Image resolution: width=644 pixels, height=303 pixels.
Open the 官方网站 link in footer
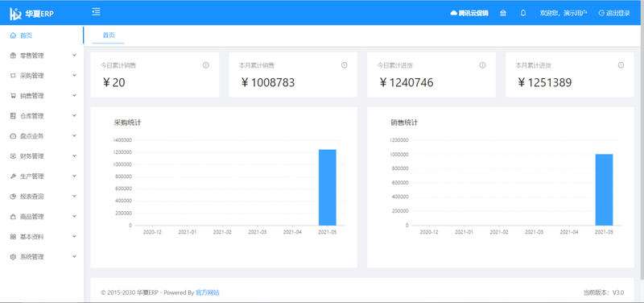pyautogui.click(x=208, y=293)
